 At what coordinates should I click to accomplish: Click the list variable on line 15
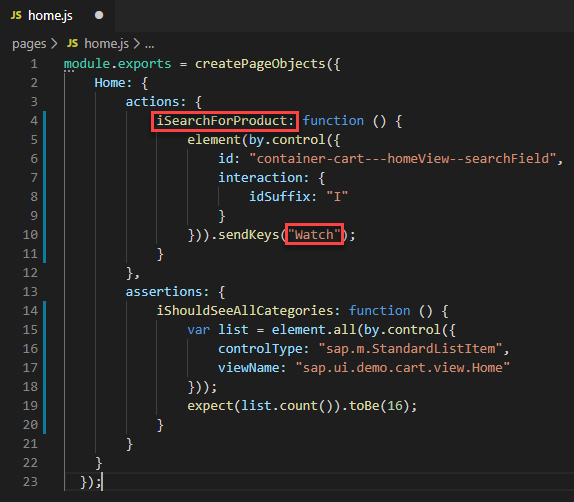tap(233, 330)
